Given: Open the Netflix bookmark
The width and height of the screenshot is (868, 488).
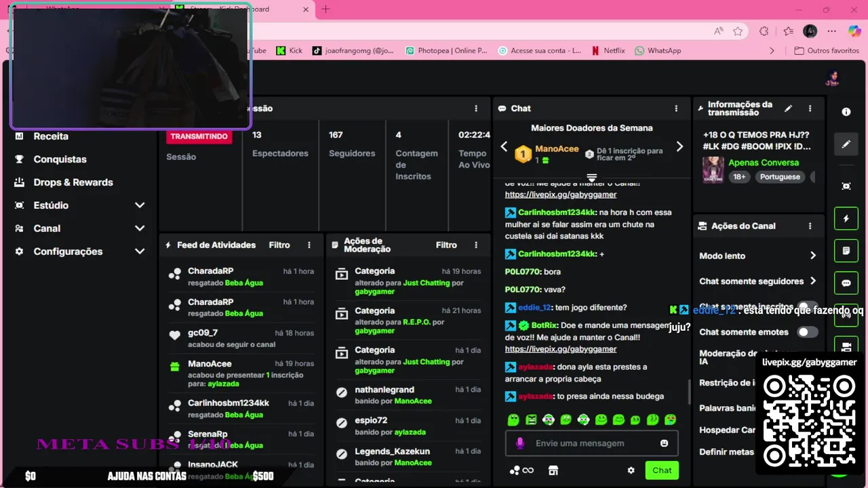Looking at the screenshot, I should [x=608, y=50].
